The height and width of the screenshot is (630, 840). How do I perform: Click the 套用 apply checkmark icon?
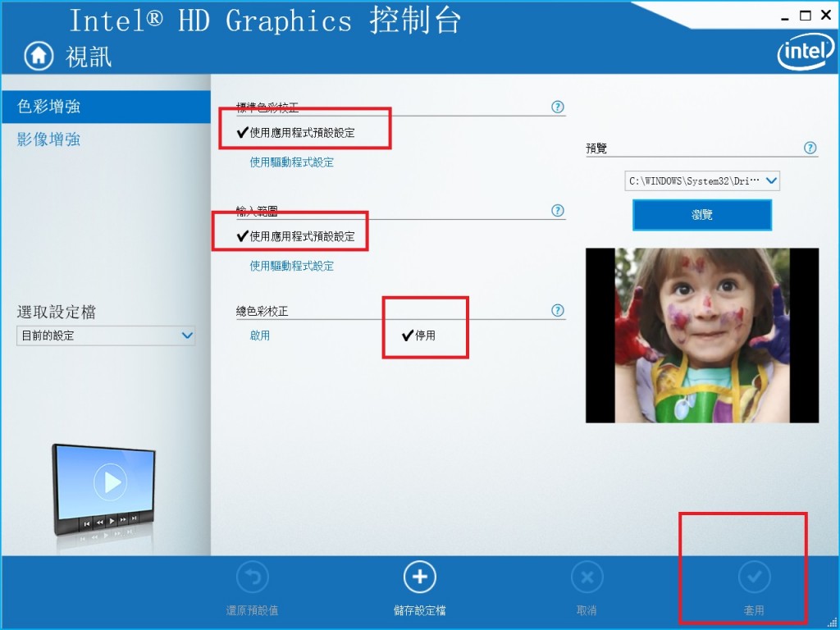point(754,577)
